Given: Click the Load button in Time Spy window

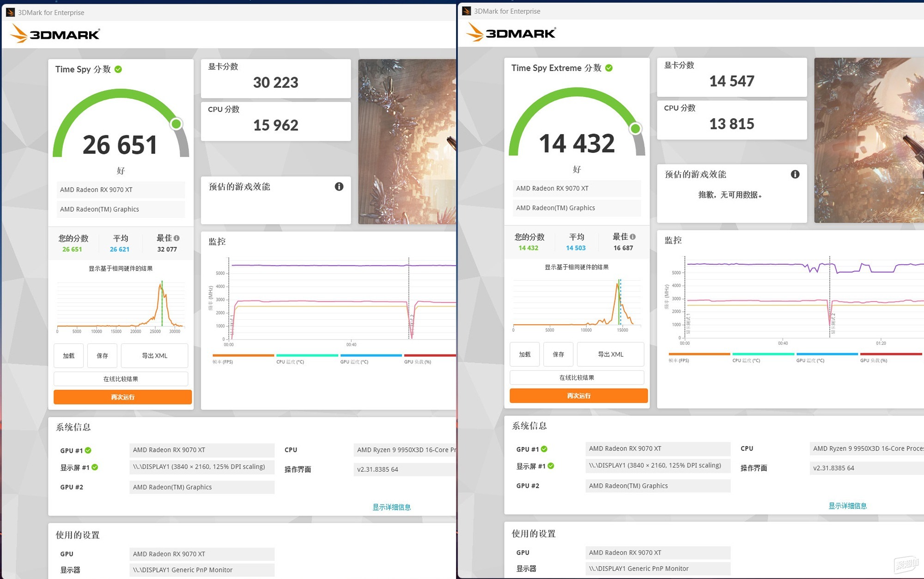Looking at the screenshot, I should [x=69, y=355].
